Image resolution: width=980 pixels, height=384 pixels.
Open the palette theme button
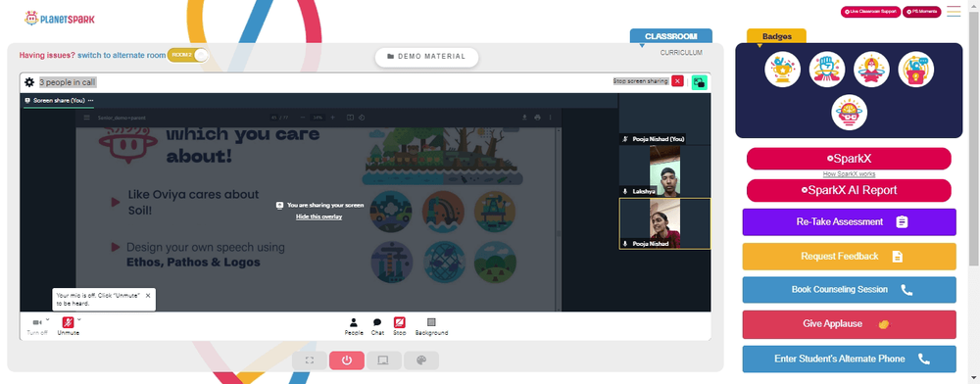point(421,360)
